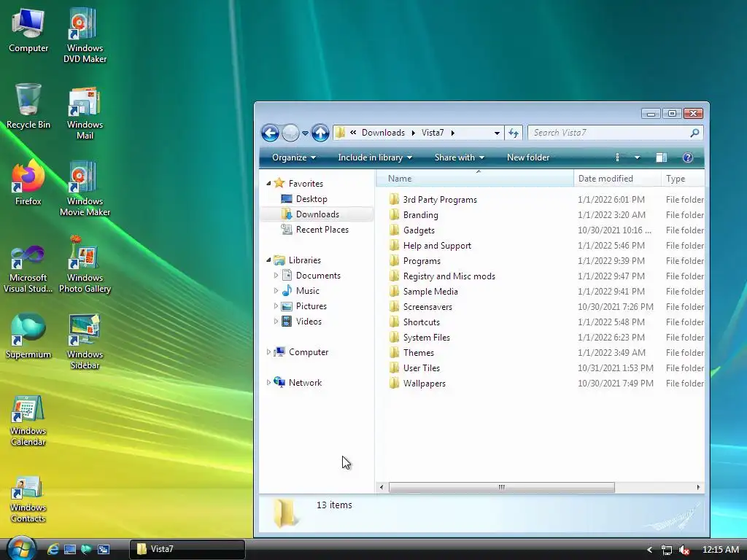Collapse the Libraries tree section
This screenshot has width=747, height=560.
point(268,260)
